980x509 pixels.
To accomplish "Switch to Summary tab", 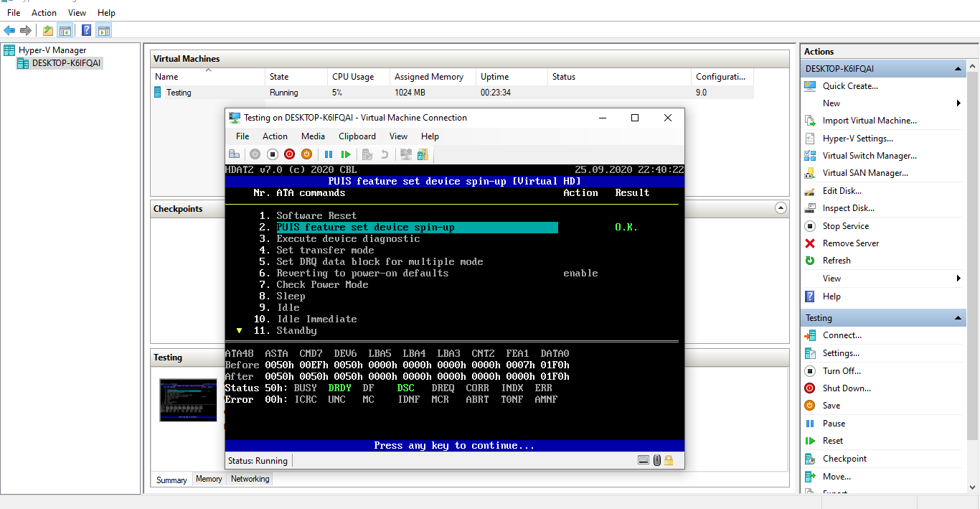I will (171, 480).
